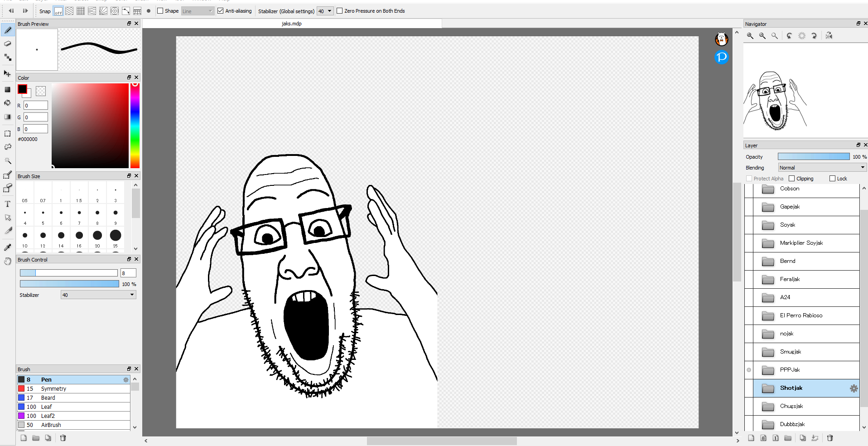Screen dimensions: 868x446
Task: Select the Markiplier Soyjak layer folder
Action: click(x=801, y=243)
